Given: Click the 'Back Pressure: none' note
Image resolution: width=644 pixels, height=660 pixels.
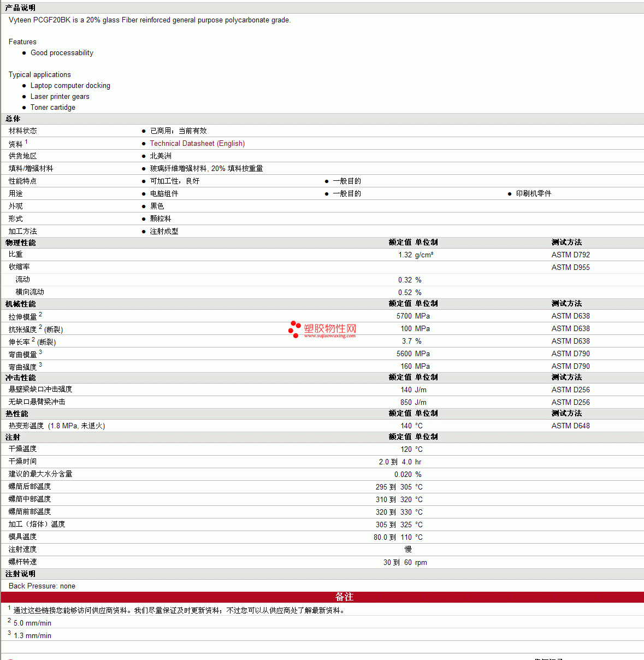Looking at the screenshot, I should [x=42, y=586].
